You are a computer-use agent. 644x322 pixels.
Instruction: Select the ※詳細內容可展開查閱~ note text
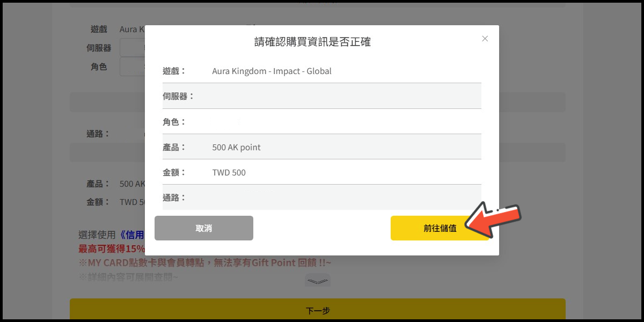(x=128, y=277)
